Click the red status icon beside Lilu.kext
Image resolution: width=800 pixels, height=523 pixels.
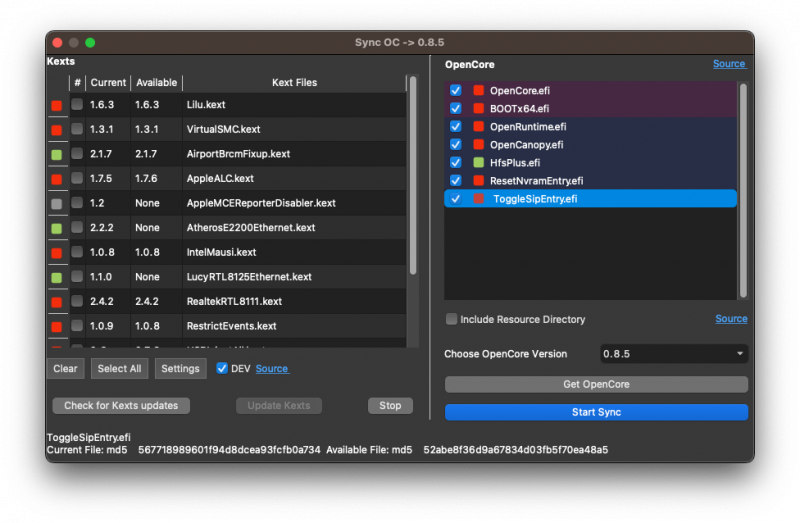coord(56,105)
